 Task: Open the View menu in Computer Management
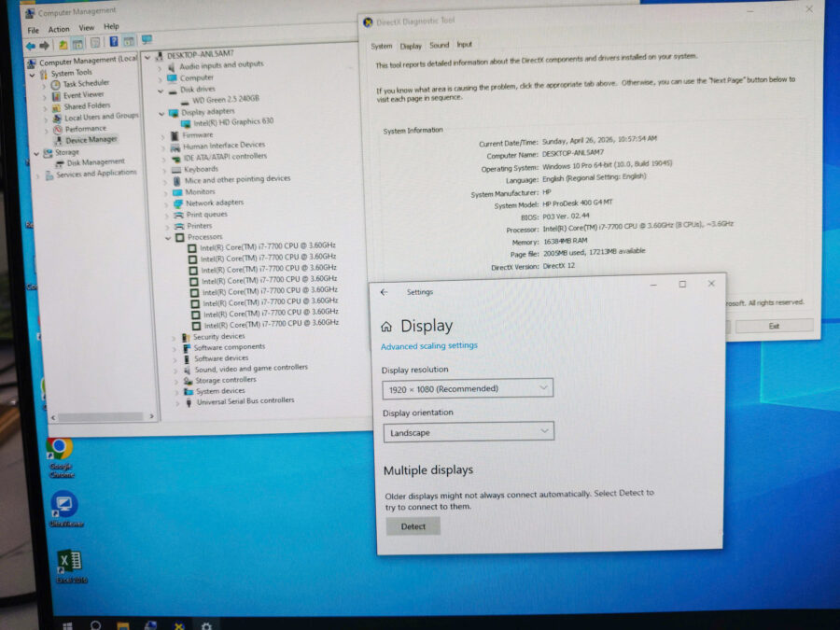[86, 27]
